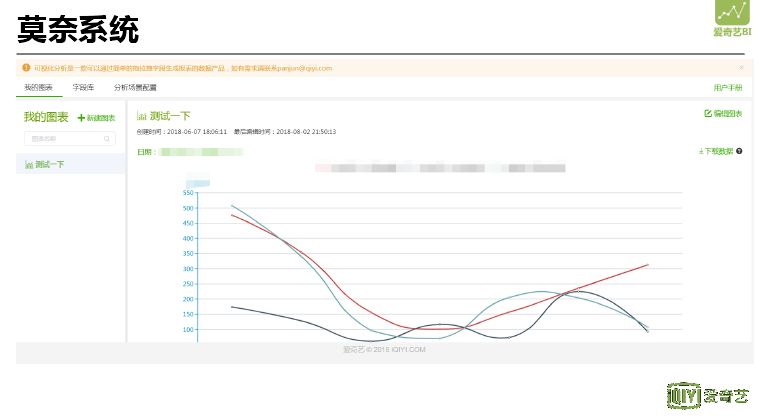Viewport: 761px width, 416px height.
Task: Open the 分析场景配置 tab
Action: pos(135,87)
